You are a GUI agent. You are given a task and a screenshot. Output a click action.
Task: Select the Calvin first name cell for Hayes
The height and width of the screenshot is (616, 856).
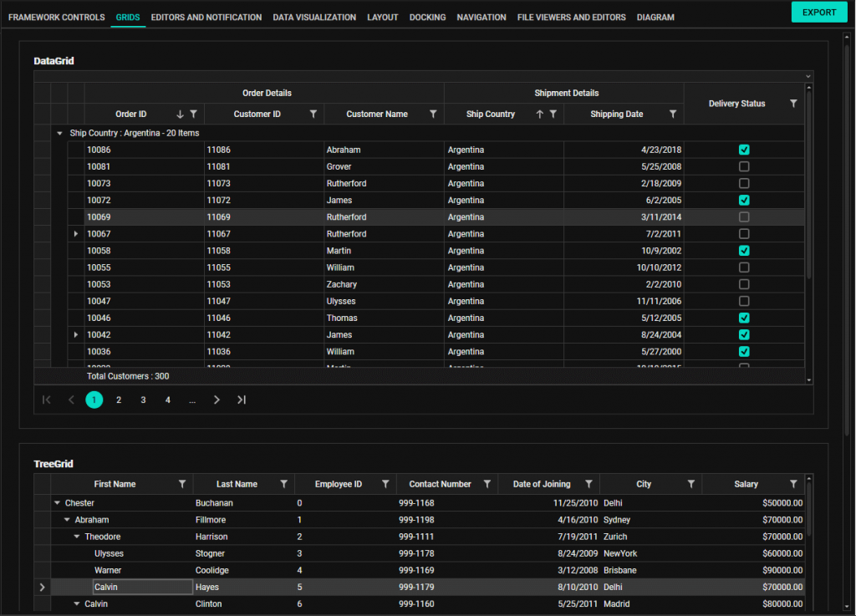click(x=142, y=587)
